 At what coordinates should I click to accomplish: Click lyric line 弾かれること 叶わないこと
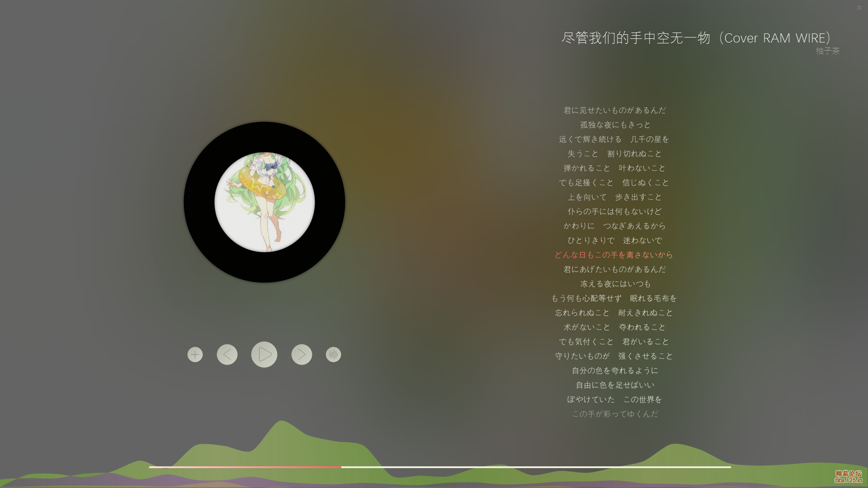coord(614,168)
